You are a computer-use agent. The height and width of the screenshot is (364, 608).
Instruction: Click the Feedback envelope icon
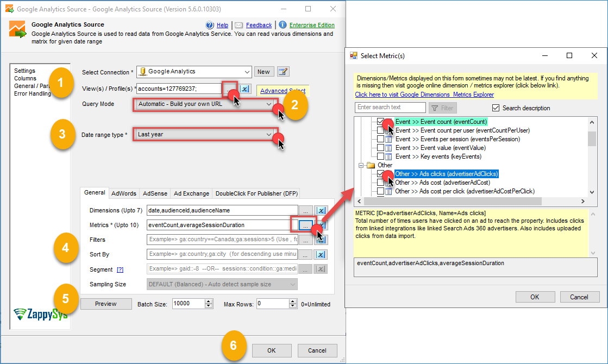(239, 25)
